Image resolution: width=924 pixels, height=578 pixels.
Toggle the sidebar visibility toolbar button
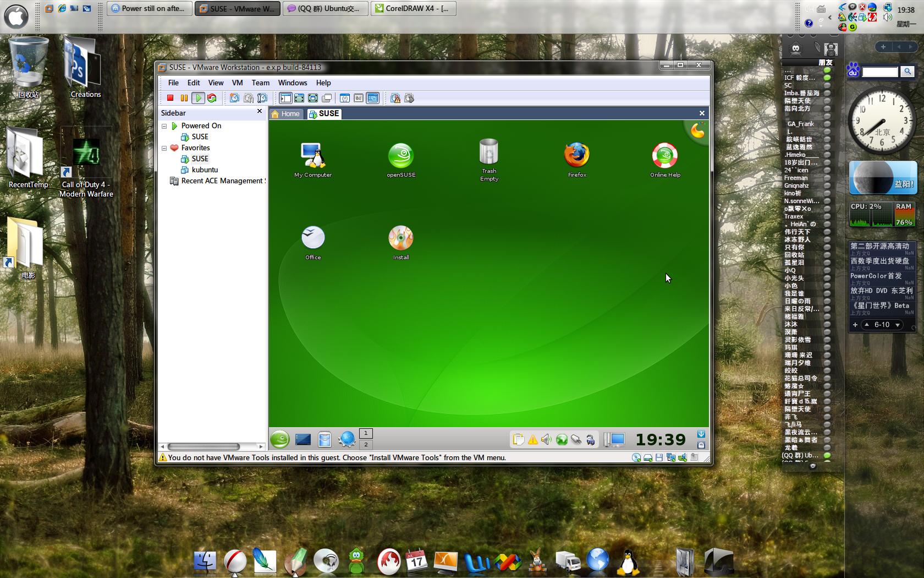pyautogui.click(x=285, y=98)
